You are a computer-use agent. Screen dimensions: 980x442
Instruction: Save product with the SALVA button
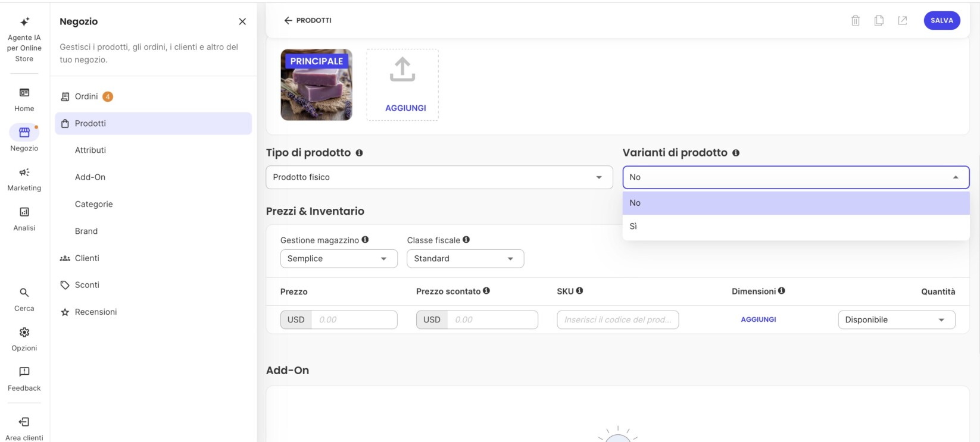coord(942,20)
